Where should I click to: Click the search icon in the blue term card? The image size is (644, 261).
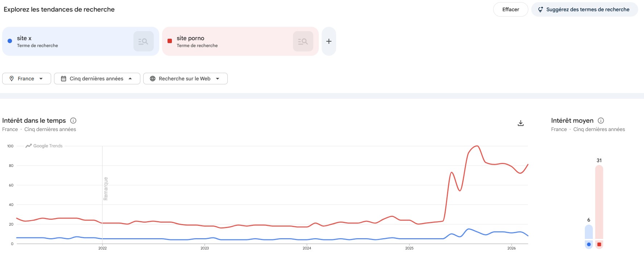pyautogui.click(x=143, y=41)
